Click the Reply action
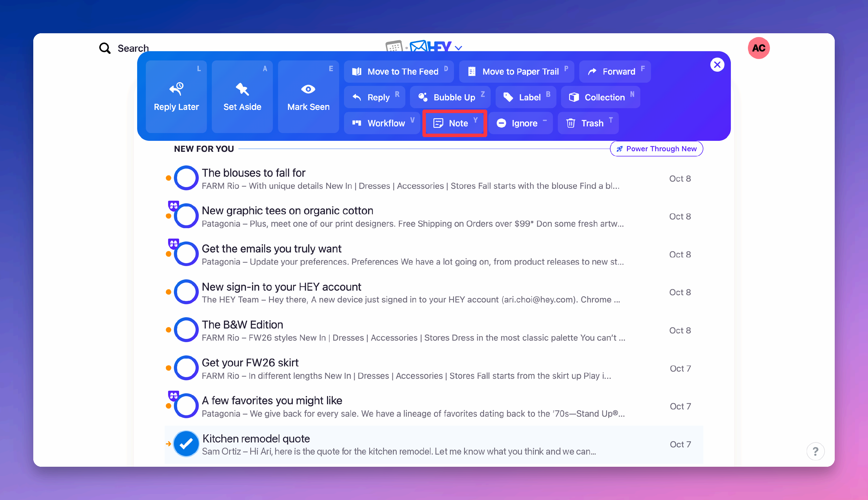The width and height of the screenshot is (868, 500). [x=374, y=97]
